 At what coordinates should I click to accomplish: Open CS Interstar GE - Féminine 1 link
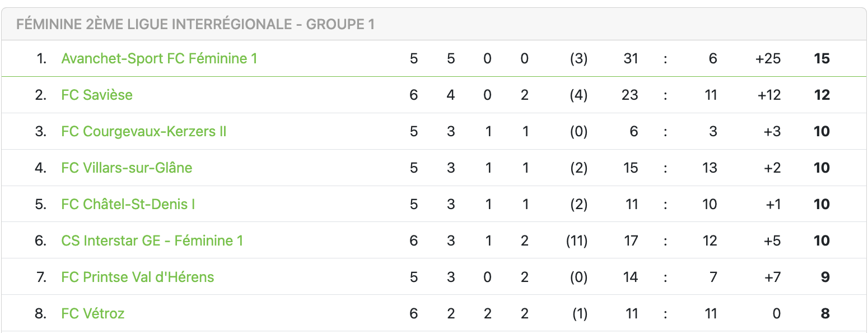point(152,240)
